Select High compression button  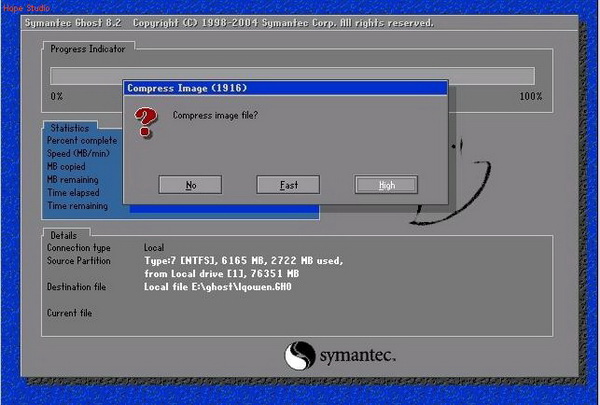pos(386,185)
